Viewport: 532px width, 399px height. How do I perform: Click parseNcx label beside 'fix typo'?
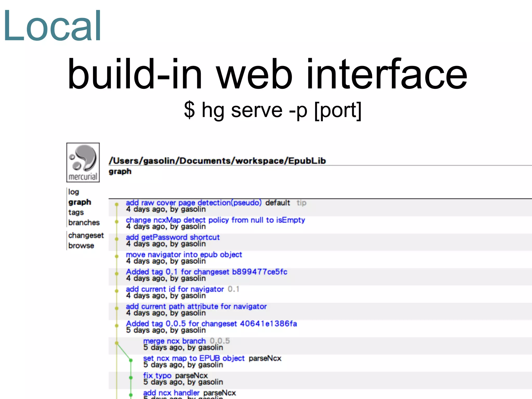coord(191,376)
